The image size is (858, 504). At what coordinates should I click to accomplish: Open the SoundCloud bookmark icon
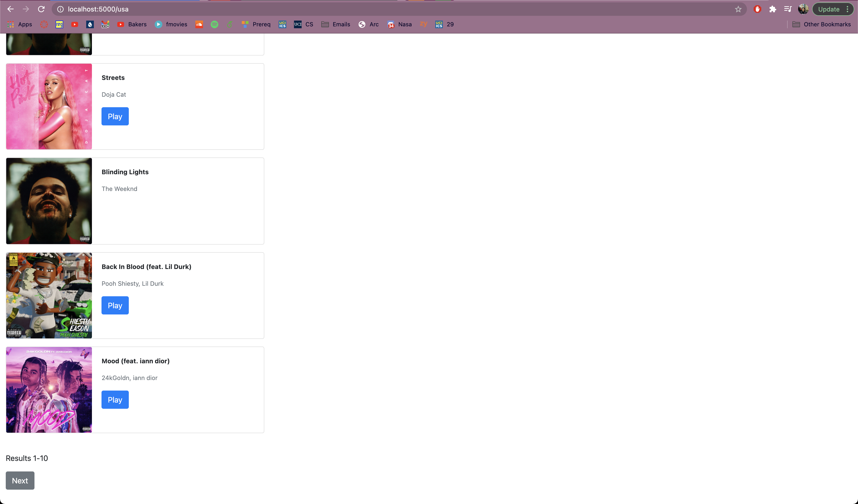[199, 24]
